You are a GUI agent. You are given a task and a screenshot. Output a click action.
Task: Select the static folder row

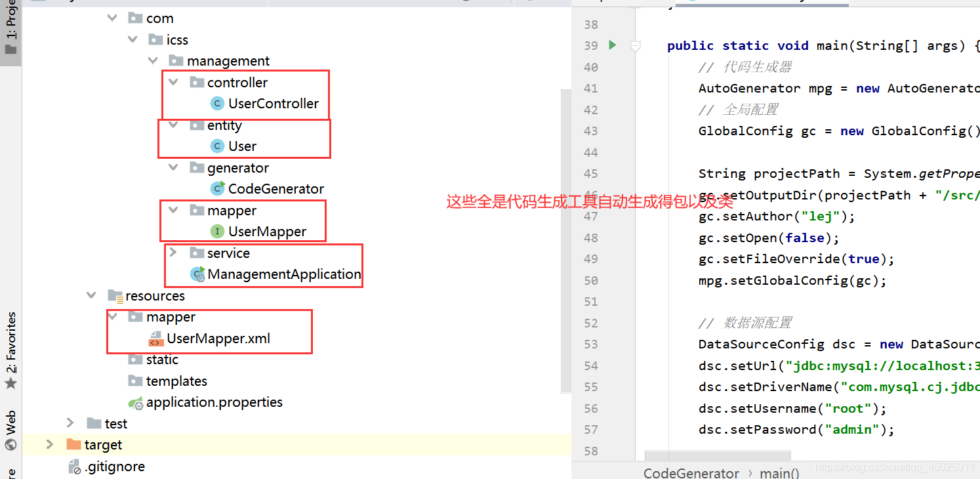(x=162, y=360)
